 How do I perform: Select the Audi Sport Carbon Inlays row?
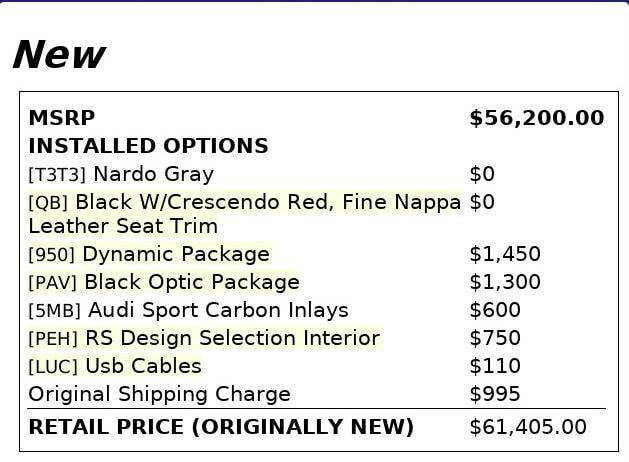coord(218,310)
